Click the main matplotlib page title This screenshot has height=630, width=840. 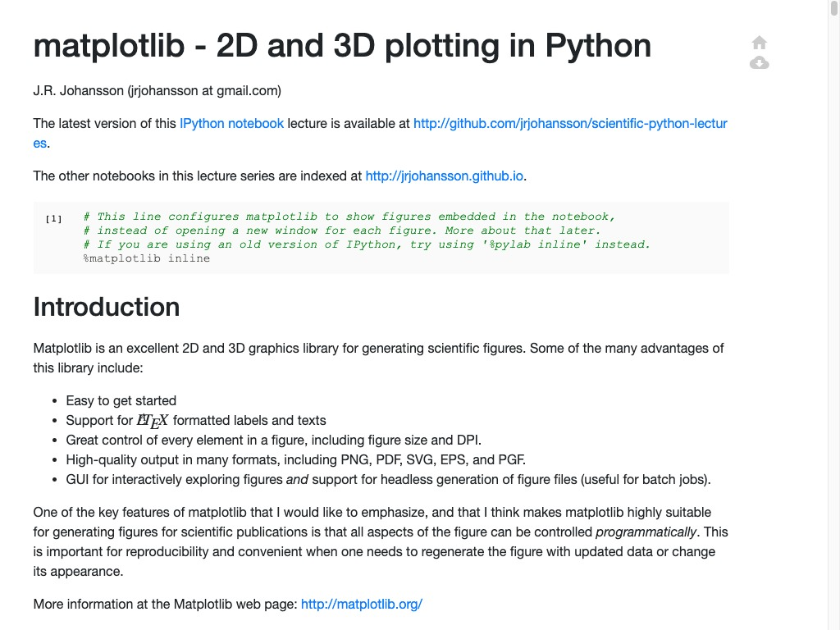[342, 46]
